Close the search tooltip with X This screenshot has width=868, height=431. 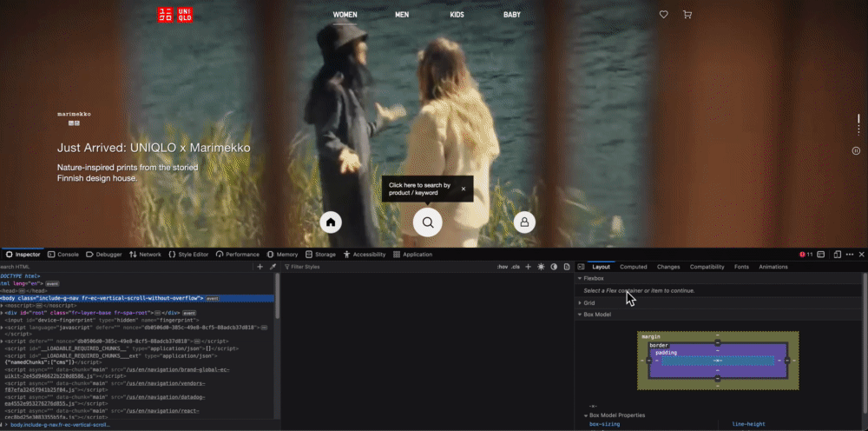tap(464, 189)
